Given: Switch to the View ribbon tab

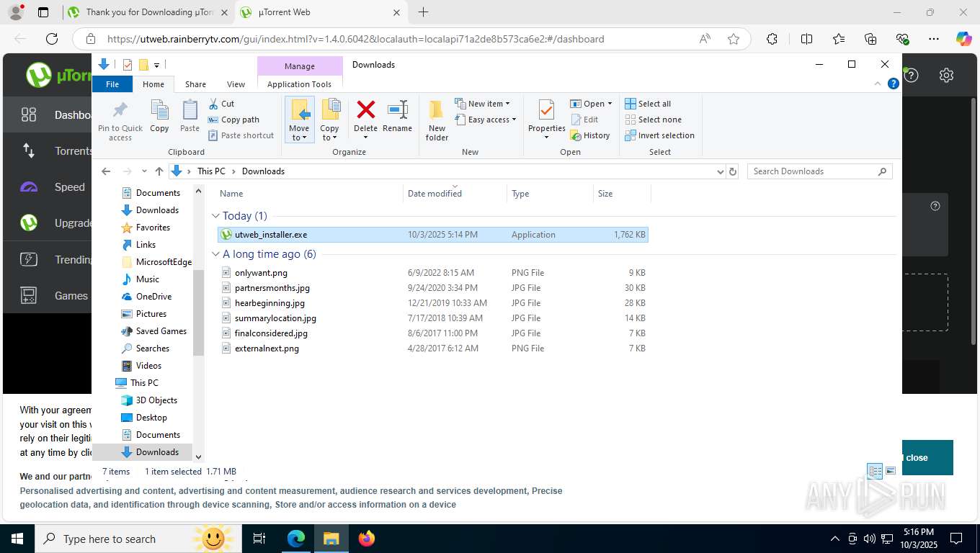Looking at the screenshot, I should point(236,84).
